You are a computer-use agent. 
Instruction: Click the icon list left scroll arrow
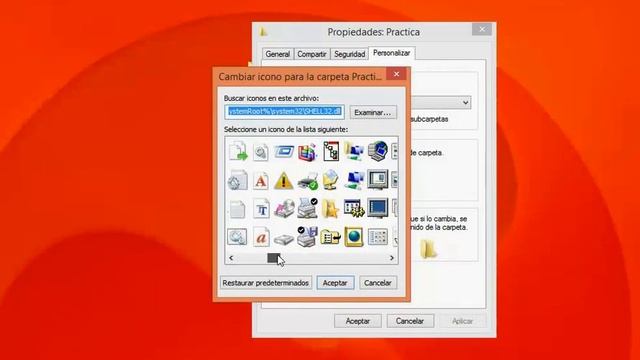click(x=231, y=258)
